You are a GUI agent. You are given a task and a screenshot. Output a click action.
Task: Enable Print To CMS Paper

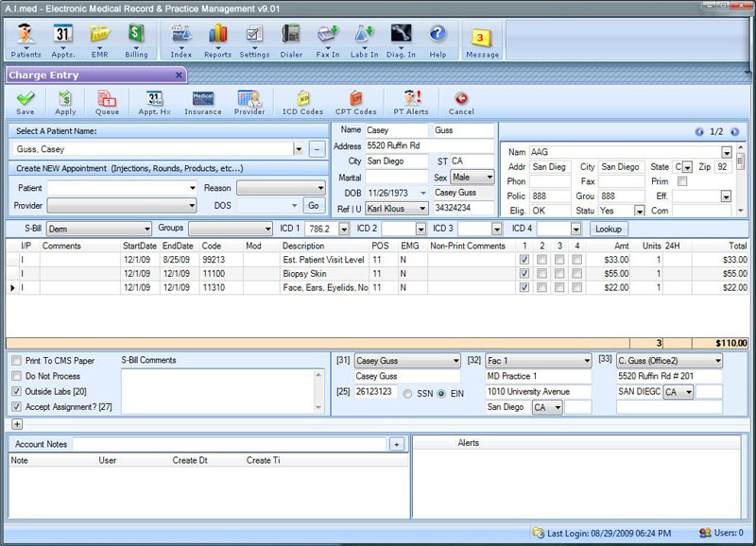[16, 362]
